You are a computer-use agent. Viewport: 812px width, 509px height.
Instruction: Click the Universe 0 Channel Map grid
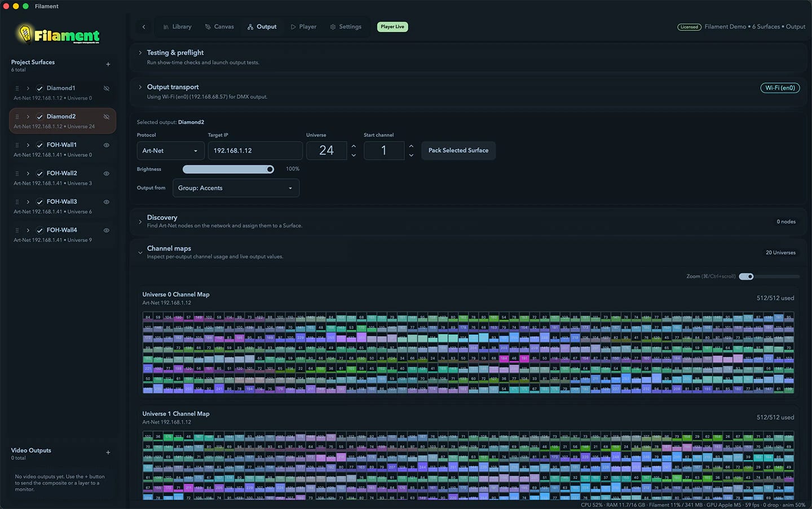click(468, 353)
